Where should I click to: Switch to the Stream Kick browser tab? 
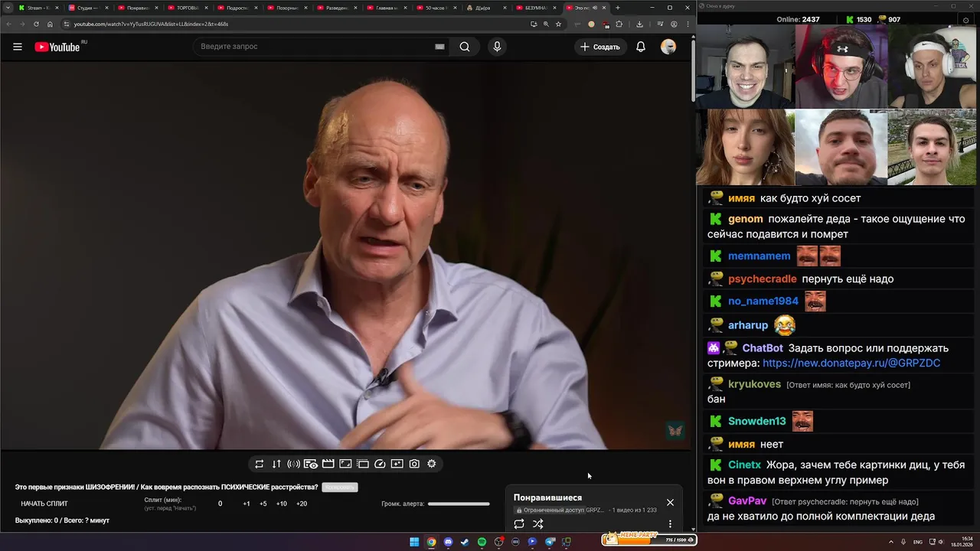pos(38,8)
